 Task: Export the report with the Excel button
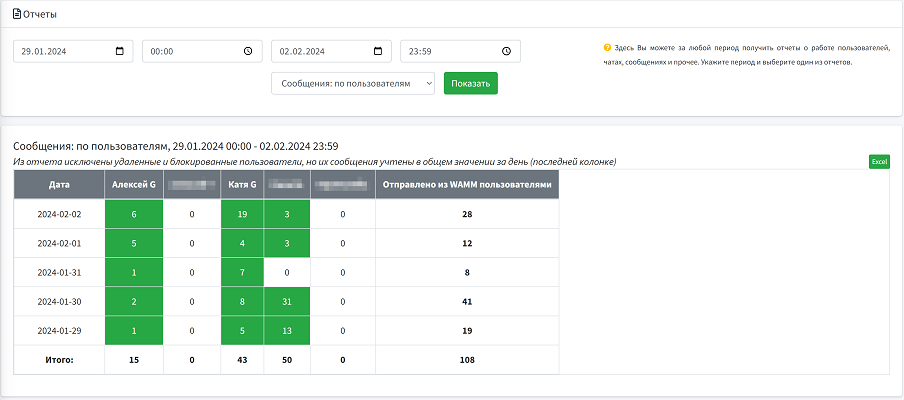coord(879,162)
